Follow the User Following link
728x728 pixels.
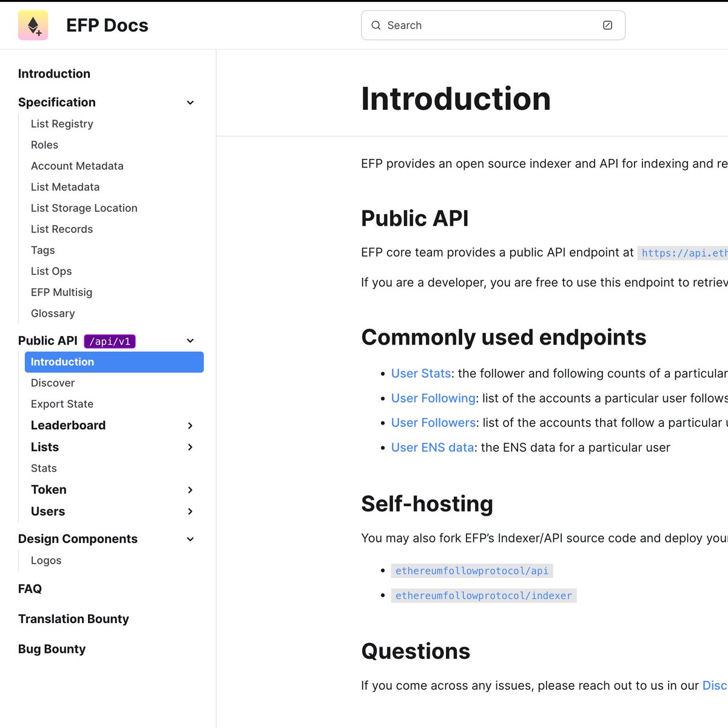coord(433,399)
